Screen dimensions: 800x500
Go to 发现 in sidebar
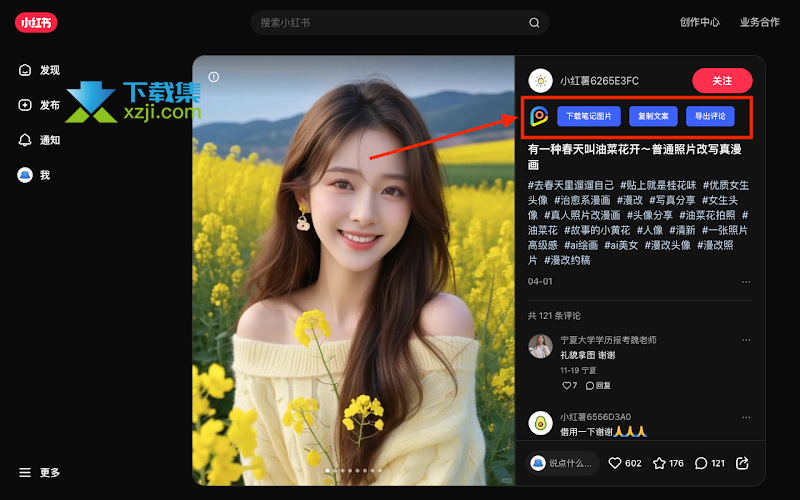coord(40,70)
